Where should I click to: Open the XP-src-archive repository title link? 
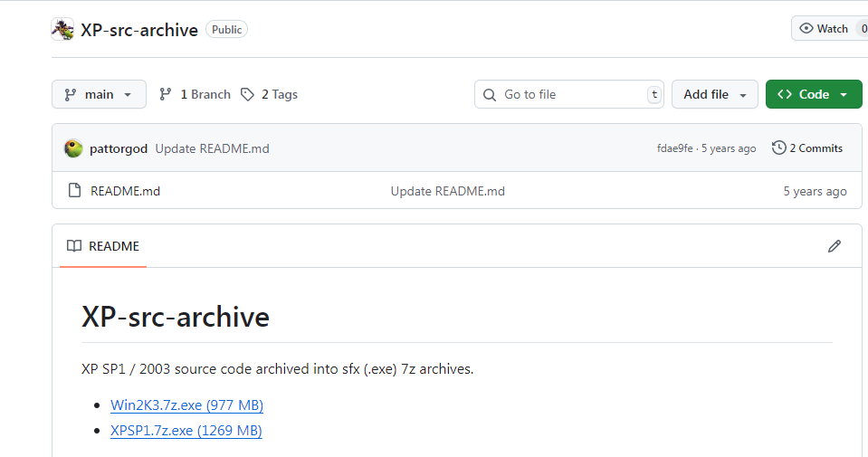coord(139,30)
